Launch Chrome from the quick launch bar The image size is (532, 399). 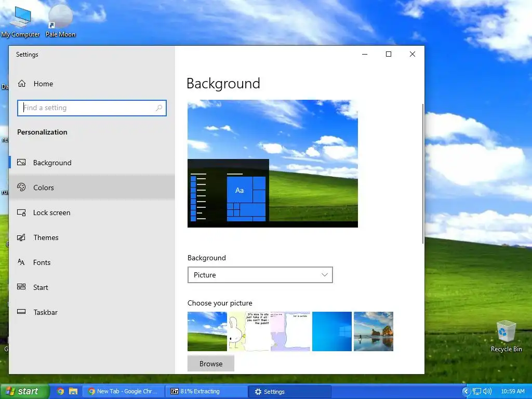click(60, 391)
